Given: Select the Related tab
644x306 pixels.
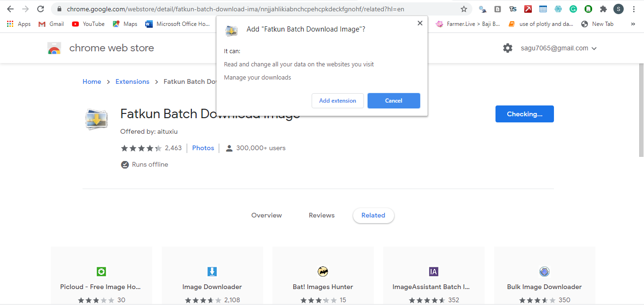Looking at the screenshot, I should pyautogui.click(x=373, y=216).
